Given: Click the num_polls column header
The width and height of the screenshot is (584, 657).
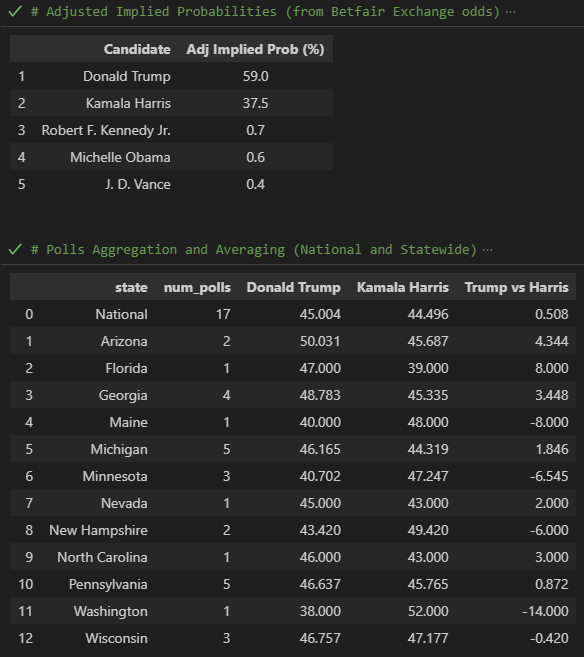Looking at the screenshot, I should coord(197,287).
